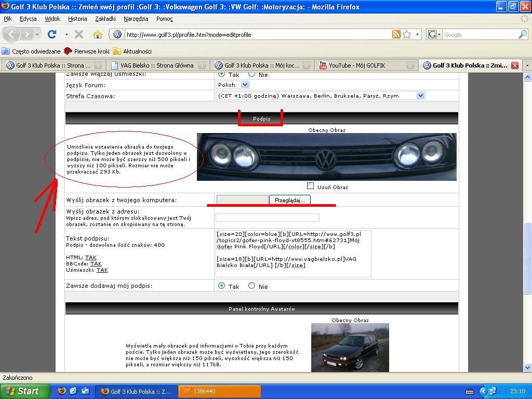532x399 pixels.
Task: Go back with the Back arrow button
Action: coord(11,34)
